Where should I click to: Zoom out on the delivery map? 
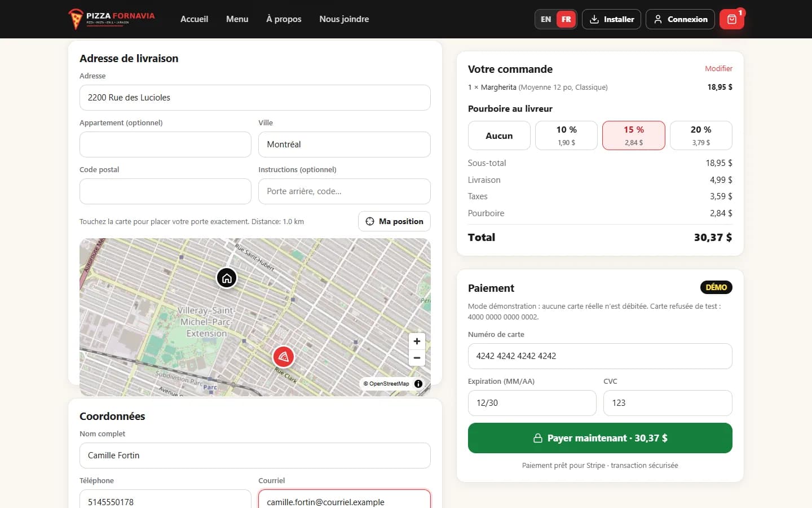point(417,358)
